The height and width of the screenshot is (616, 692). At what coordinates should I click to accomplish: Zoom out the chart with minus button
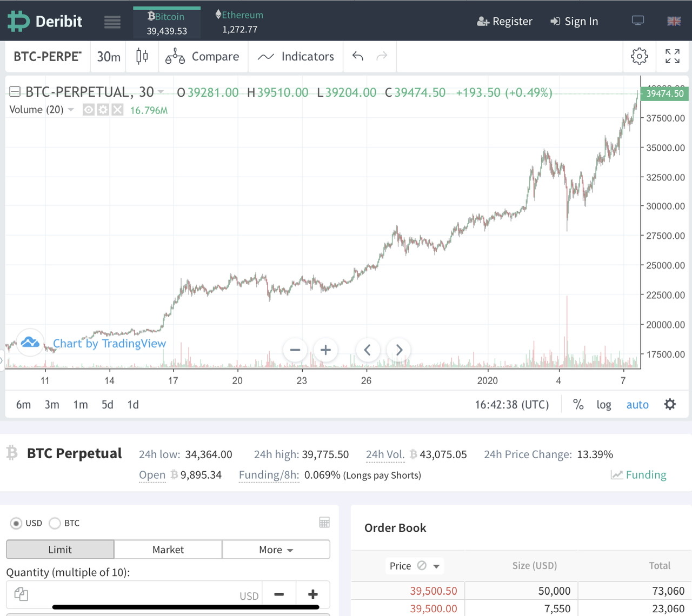coord(295,350)
